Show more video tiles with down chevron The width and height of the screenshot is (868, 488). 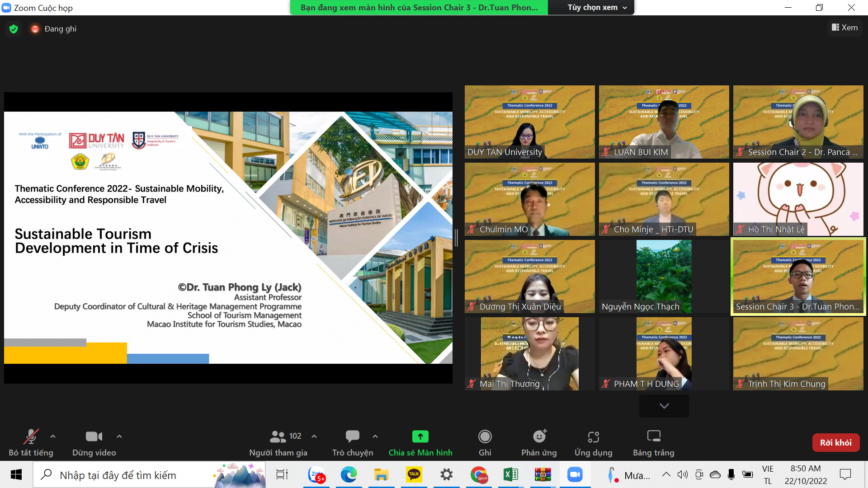coord(664,406)
